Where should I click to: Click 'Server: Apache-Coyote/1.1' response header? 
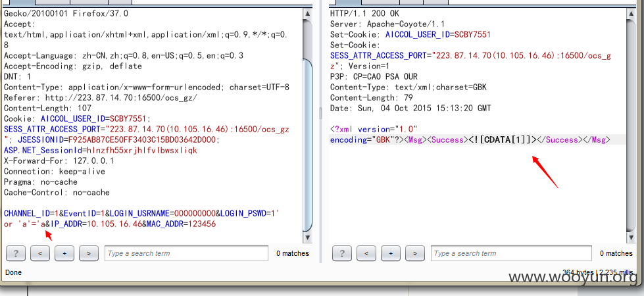(x=387, y=24)
